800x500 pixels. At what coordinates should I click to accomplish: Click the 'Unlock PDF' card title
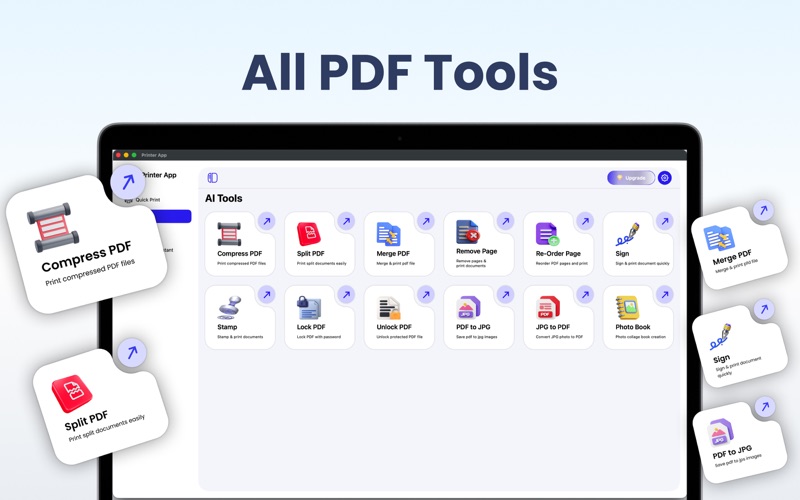[394, 327]
